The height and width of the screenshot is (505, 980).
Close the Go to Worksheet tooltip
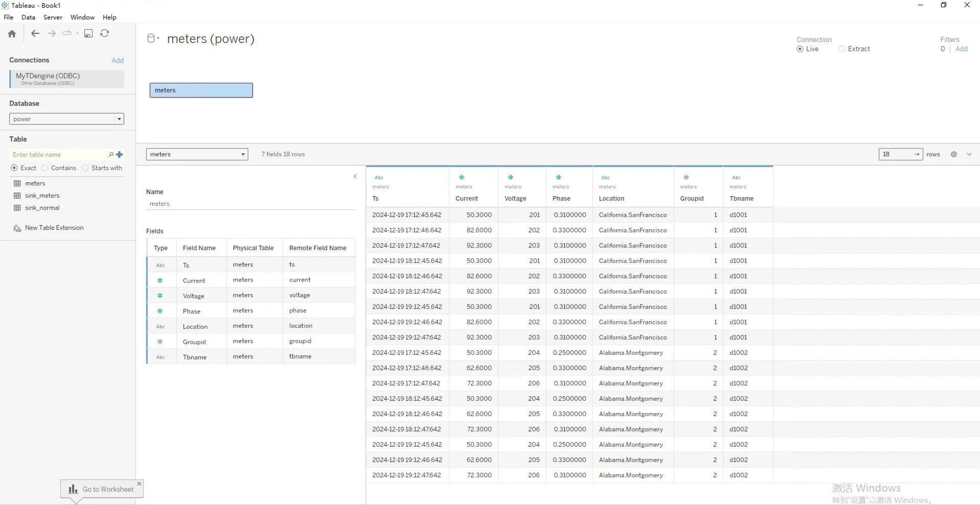[x=139, y=484]
